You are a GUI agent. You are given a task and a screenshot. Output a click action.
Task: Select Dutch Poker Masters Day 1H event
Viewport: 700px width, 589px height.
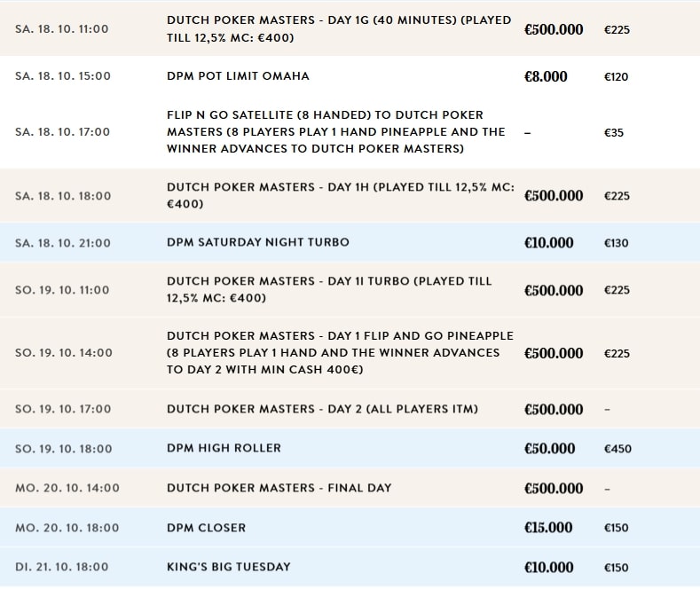(x=340, y=195)
